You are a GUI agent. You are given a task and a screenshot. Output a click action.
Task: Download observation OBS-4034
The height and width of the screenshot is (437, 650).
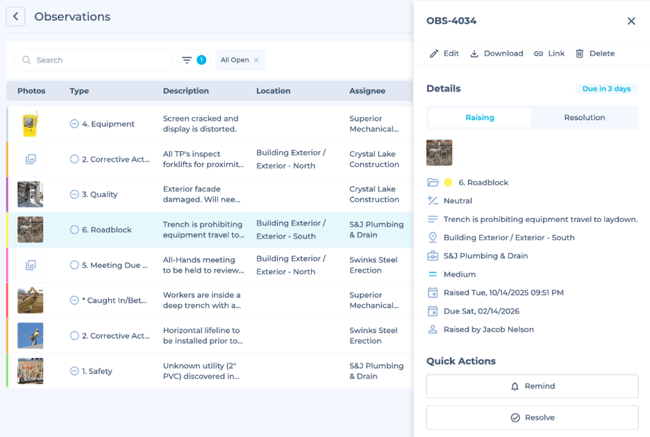(x=497, y=54)
